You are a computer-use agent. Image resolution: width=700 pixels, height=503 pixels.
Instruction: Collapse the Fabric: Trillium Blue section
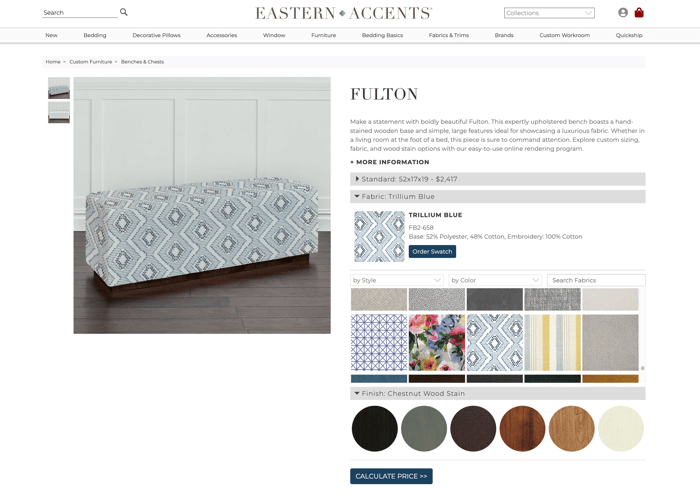coord(498,196)
